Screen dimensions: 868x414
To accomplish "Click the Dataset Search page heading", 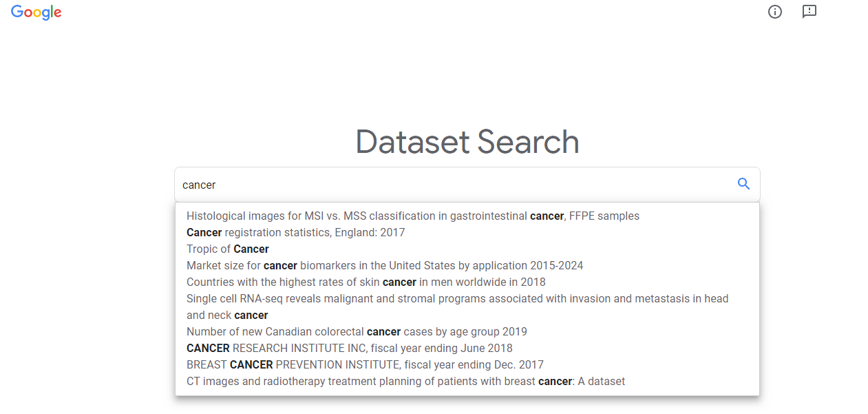I will pos(467,142).
